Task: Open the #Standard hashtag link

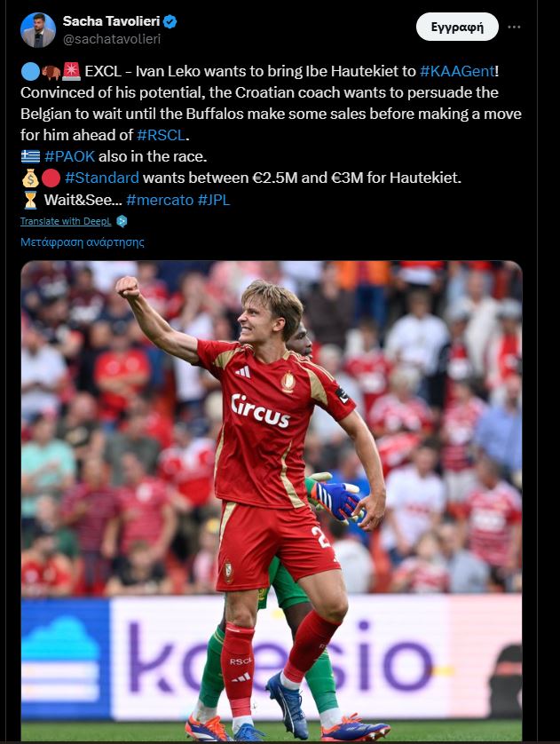Action: [x=102, y=178]
